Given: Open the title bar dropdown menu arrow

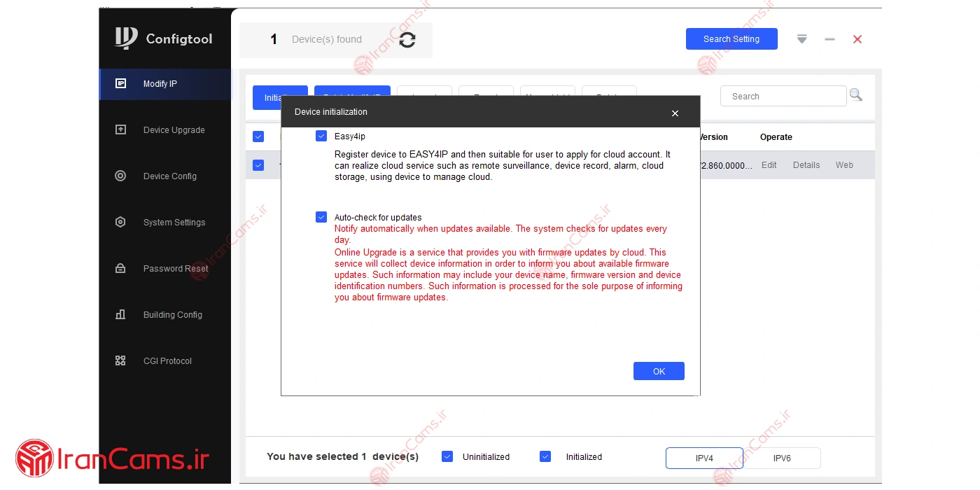Looking at the screenshot, I should [802, 39].
